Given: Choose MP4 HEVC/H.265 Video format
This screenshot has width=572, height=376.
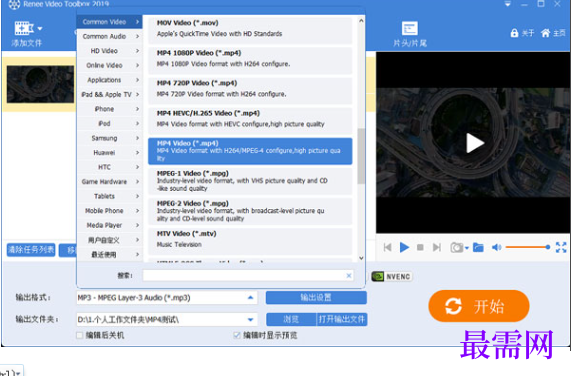Looking at the screenshot, I should (250, 121).
